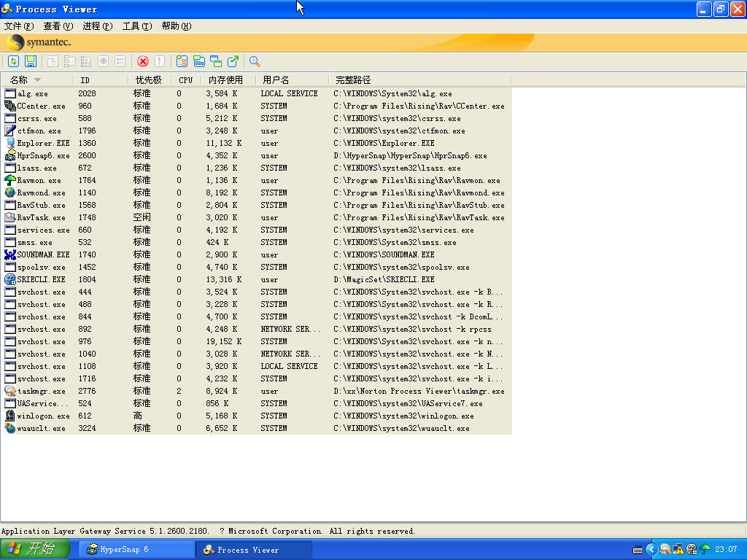The width and height of the screenshot is (747, 560).
Task: Click the HprSnap6.exe camera icon
Action: tap(10, 155)
